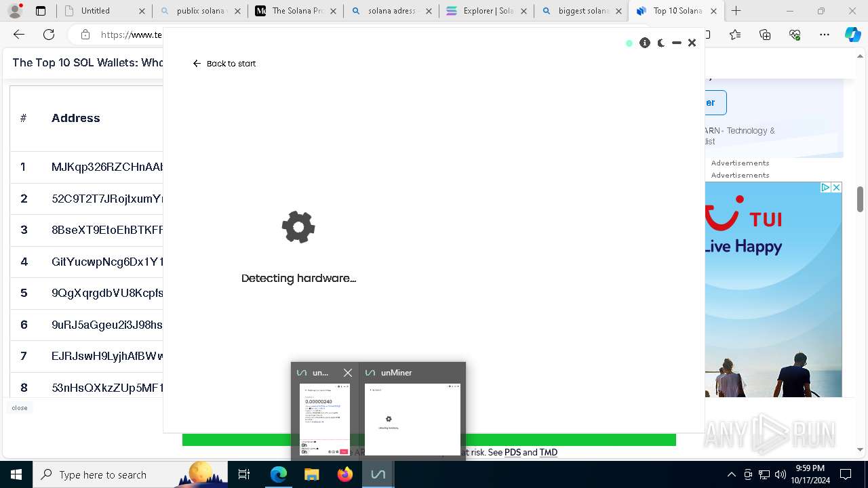Open Edge Settings and more menu
This screenshot has width=868, height=488.
pyautogui.click(x=824, y=35)
